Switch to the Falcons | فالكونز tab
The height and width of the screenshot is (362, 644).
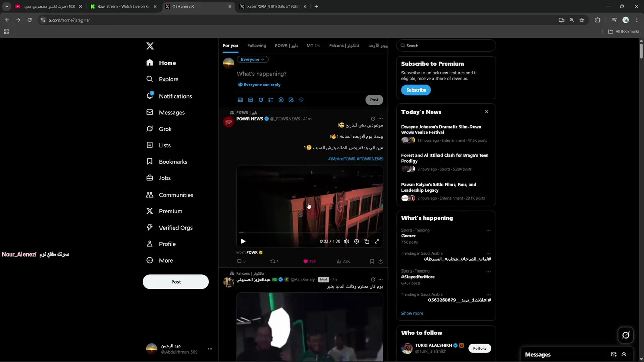pyautogui.click(x=344, y=46)
